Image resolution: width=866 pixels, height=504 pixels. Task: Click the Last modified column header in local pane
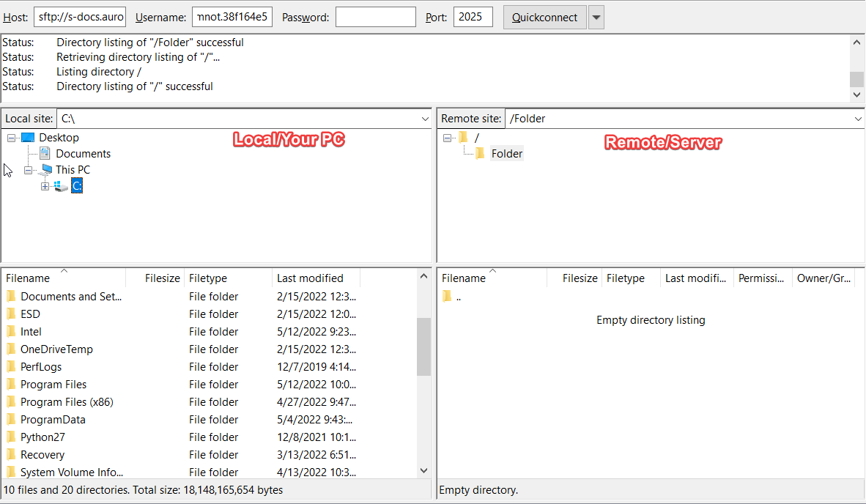[x=310, y=278]
